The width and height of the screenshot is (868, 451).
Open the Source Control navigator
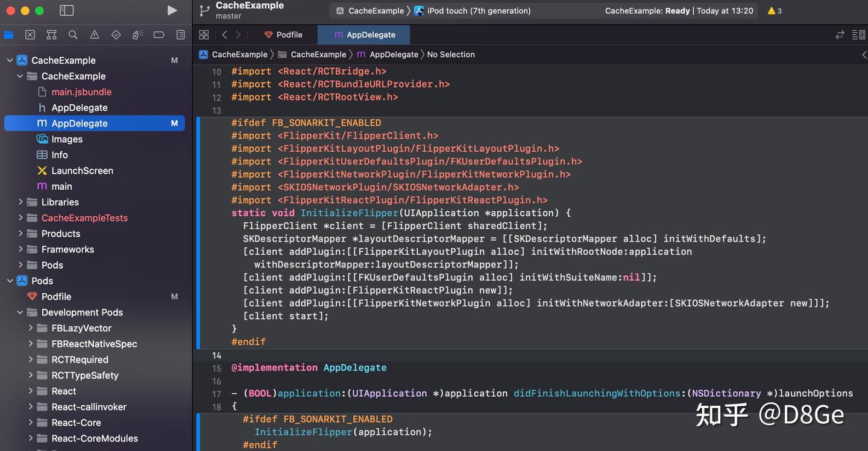click(x=30, y=34)
